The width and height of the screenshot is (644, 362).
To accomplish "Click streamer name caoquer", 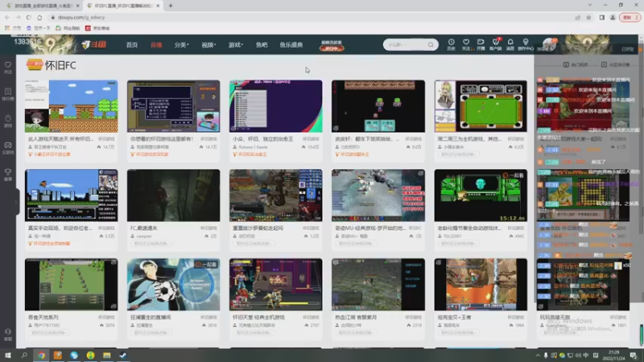I will [x=144, y=237].
